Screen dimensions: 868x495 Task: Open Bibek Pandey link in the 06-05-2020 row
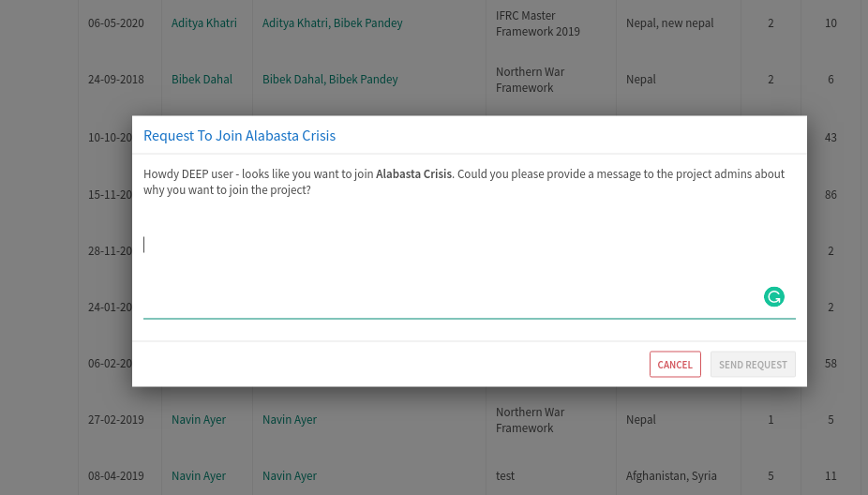point(372,22)
